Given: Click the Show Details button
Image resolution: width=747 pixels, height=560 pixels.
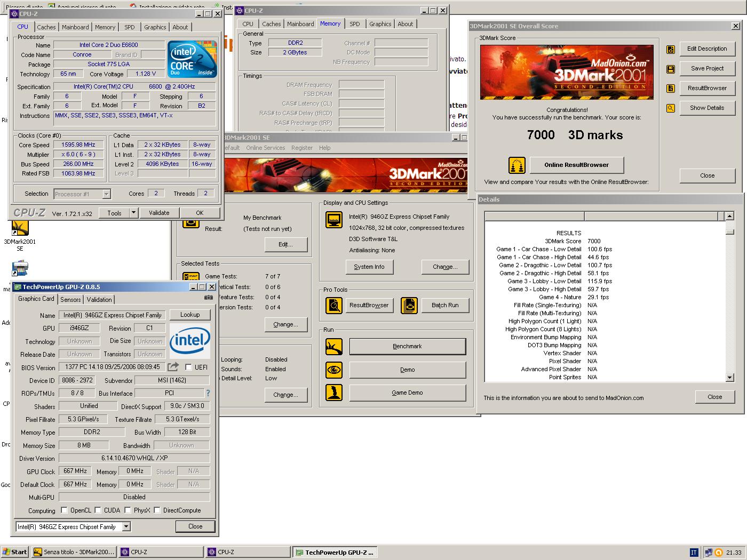Looking at the screenshot, I should tap(707, 108).
